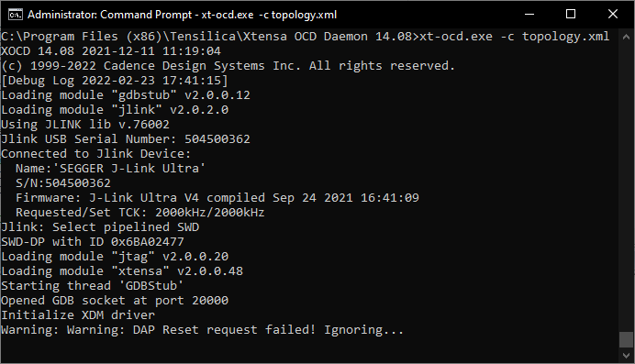
Task: Click the window title bar text
Action: [x=182, y=15]
